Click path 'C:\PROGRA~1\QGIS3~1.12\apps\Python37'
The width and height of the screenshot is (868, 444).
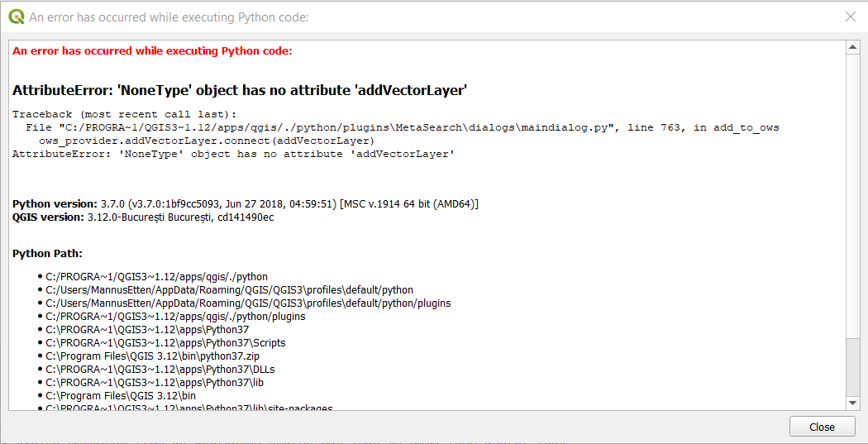pos(147,330)
